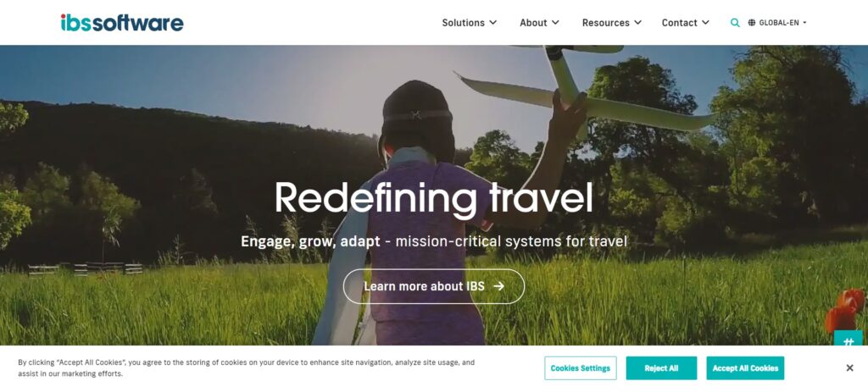The width and height of the screenshot is (868, 392).
Task: Expand the Solutions chevron arrow
Action: point(493,23)
